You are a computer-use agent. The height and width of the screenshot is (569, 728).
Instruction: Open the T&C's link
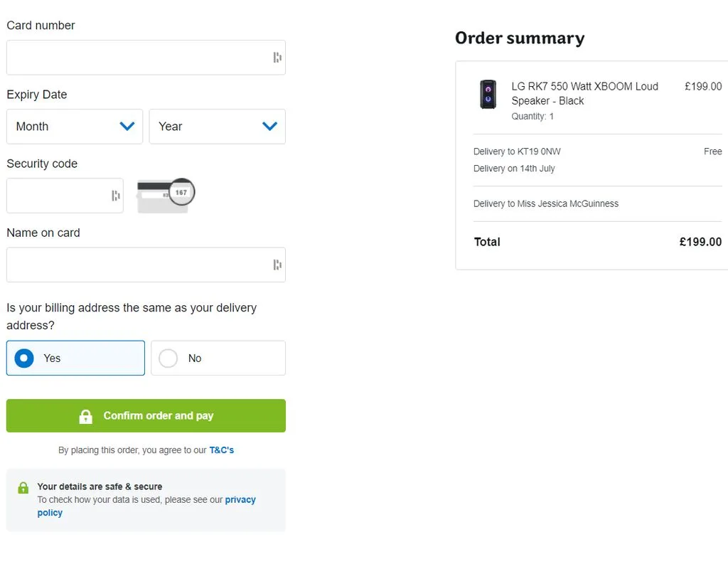point(221,450)
